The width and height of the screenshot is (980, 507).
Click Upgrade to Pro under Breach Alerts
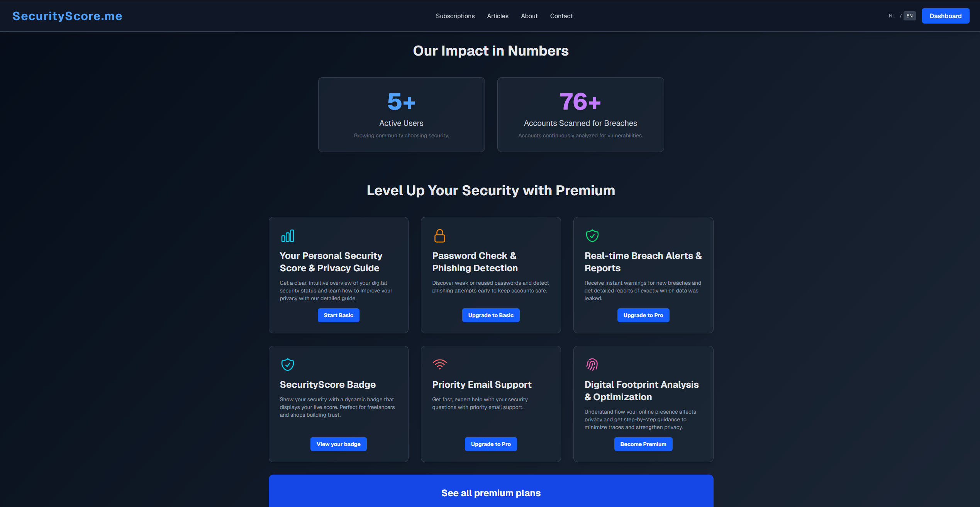643,315
